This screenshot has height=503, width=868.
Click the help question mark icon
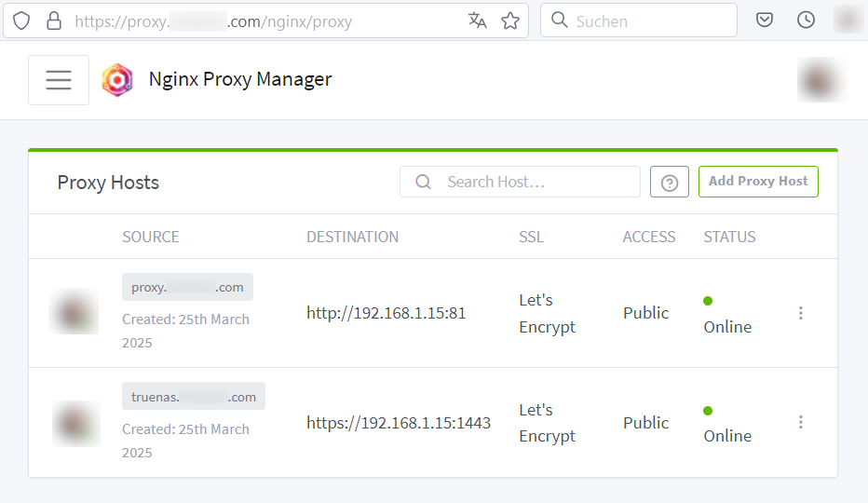(670, 182)
